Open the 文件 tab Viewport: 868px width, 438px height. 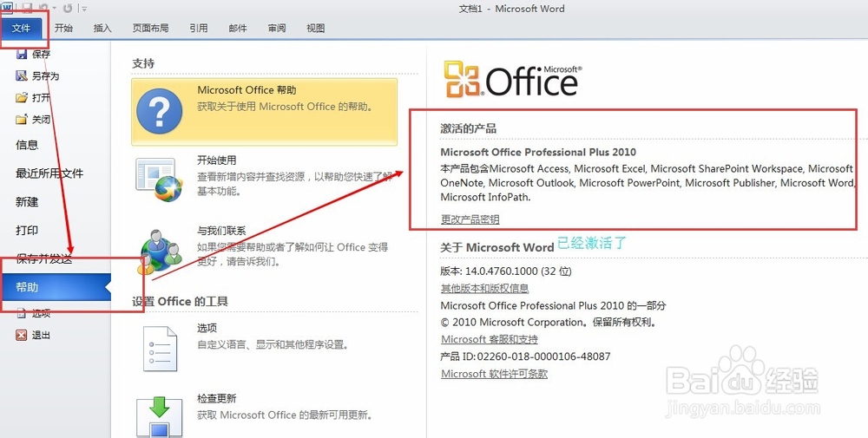coord(21,28)
